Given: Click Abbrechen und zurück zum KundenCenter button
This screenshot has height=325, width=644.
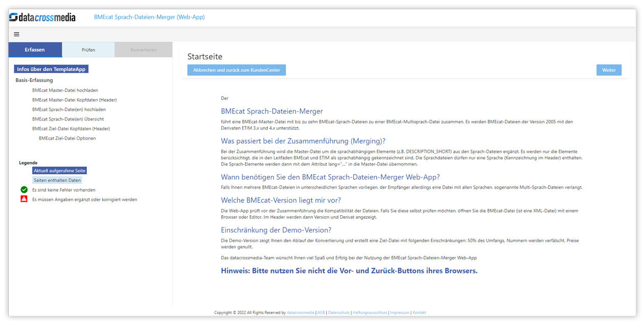Looking at the screenshot, I should [237, 70].
